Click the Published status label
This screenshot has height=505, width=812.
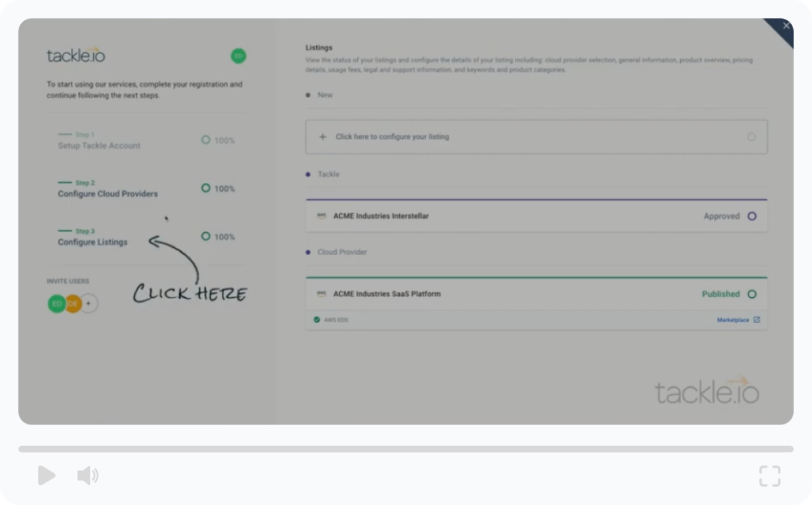(721, 294)
